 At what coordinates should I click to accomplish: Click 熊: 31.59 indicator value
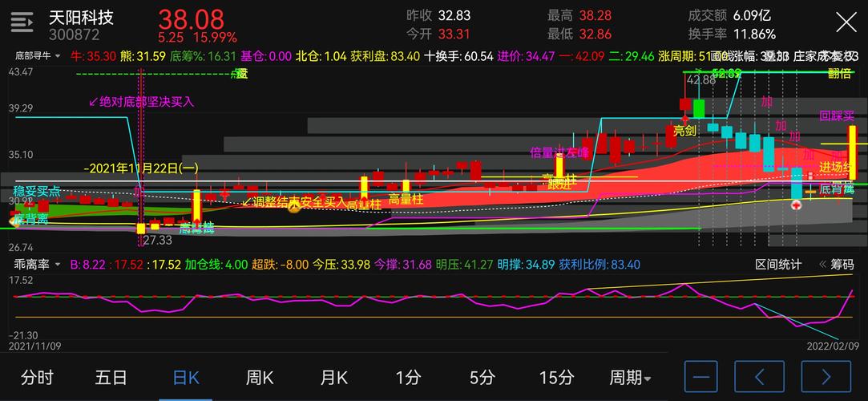[143, 56]
